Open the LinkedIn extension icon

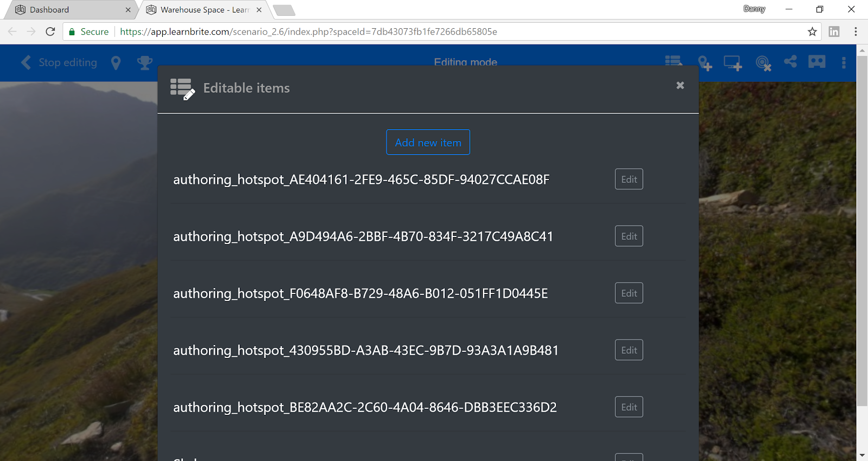[x=834, y=31]
